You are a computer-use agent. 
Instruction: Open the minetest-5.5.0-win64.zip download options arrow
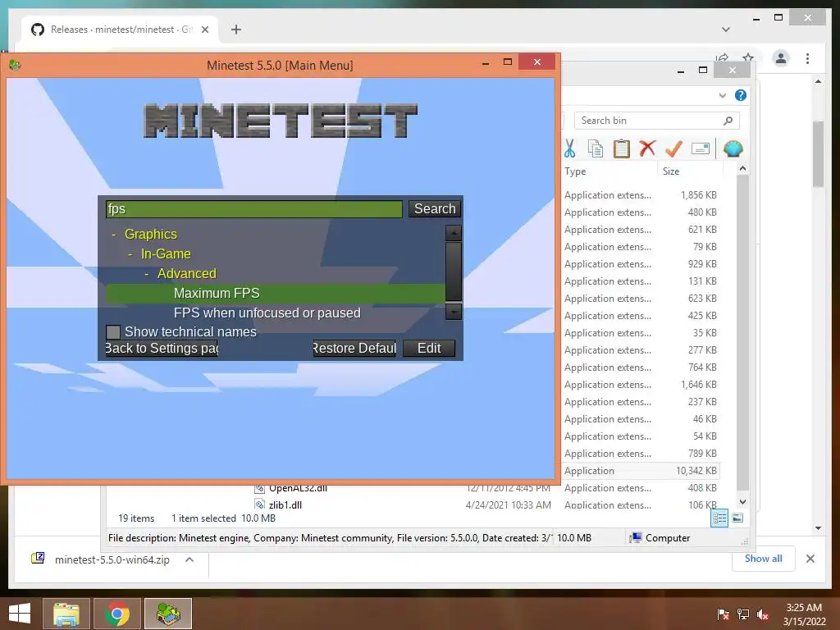tap(189, 559)
